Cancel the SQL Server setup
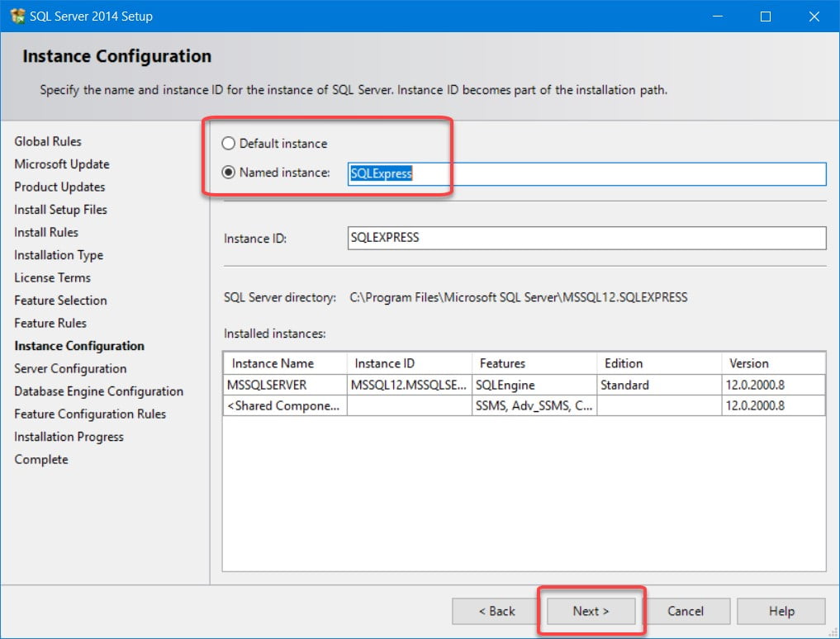This screenshot has height=639, width=840. 686,611
